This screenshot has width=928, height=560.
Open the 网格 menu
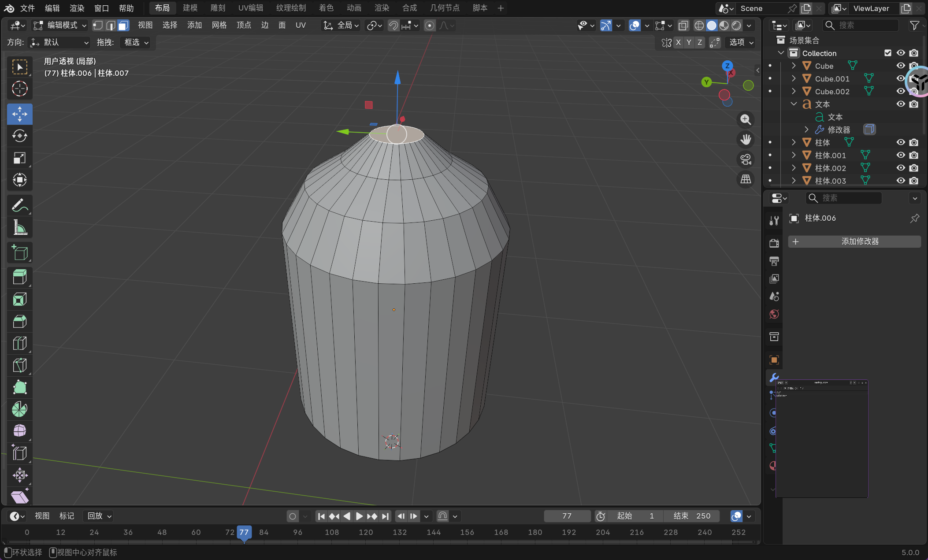pyautogui.click(x=219, y=26)
